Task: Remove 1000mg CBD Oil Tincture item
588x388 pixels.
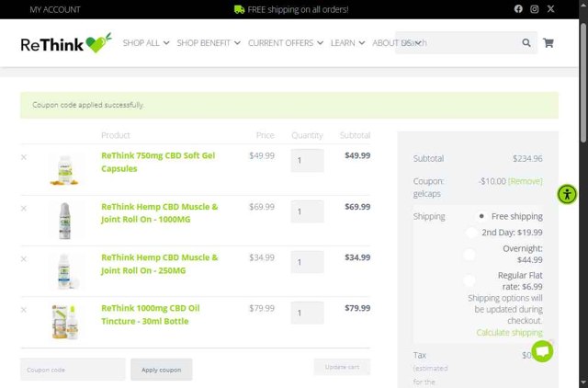Action: click(24, 310)
